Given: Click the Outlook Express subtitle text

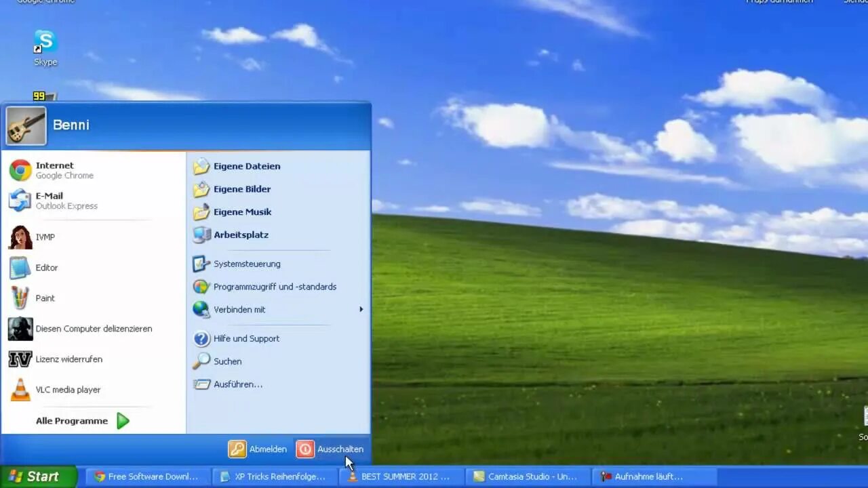Looking at the screenshot, I should [66, 206].
